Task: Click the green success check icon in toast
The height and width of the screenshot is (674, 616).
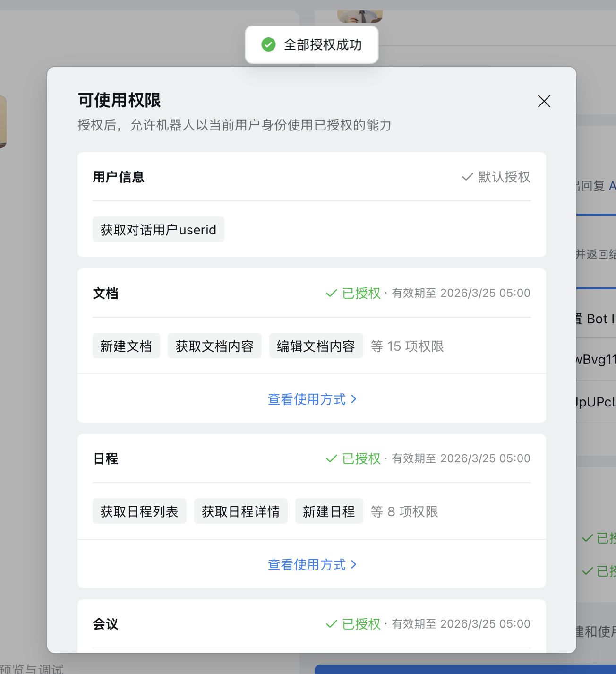Action: coord(268,45)
